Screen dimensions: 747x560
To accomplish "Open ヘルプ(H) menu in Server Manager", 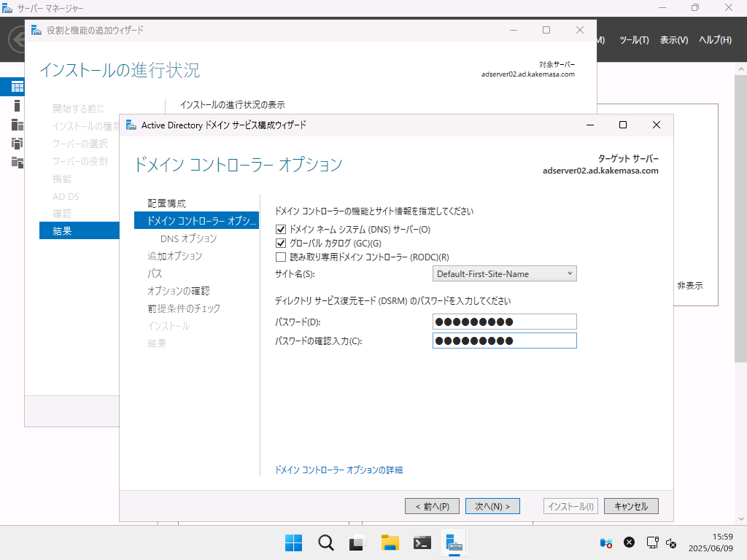I will click(x=715, y=40).
